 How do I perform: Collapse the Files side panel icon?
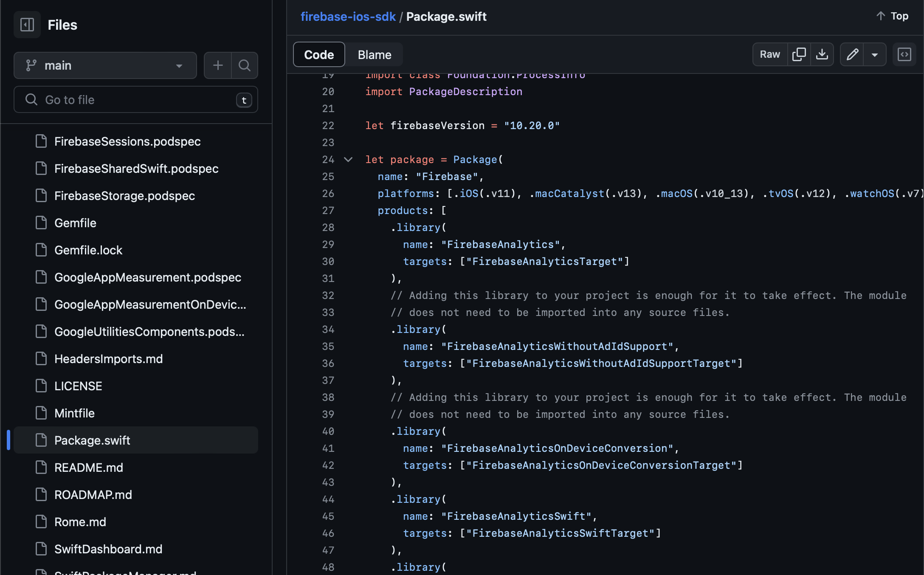click(27, 25)
